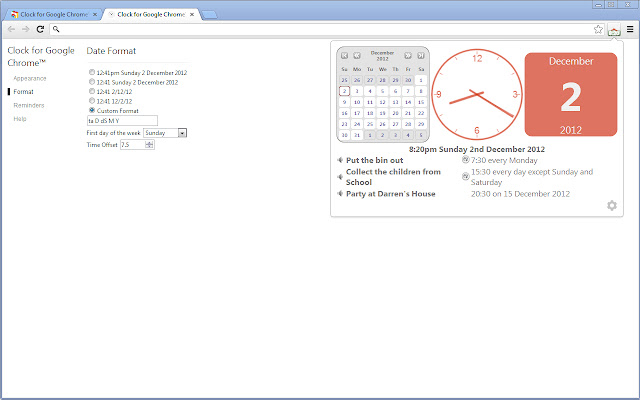Go to the previous month in the calendar

(357, 56)
